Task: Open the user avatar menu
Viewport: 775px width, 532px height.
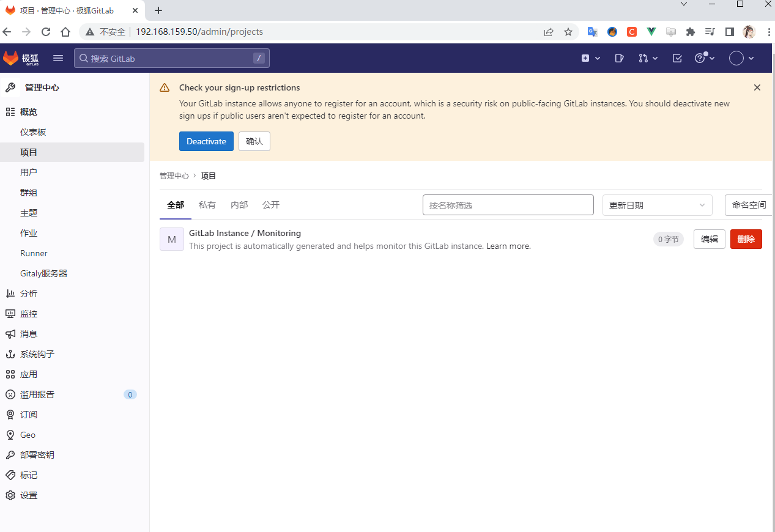Action: coord(741,58)
